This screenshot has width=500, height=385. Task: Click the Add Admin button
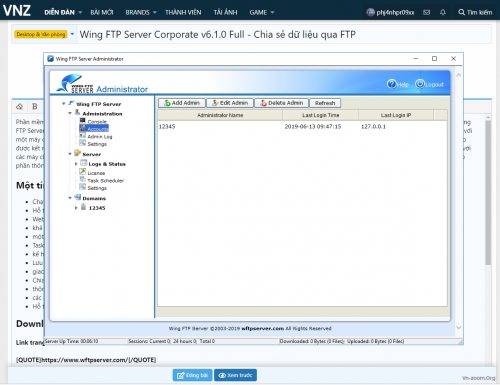182,103
